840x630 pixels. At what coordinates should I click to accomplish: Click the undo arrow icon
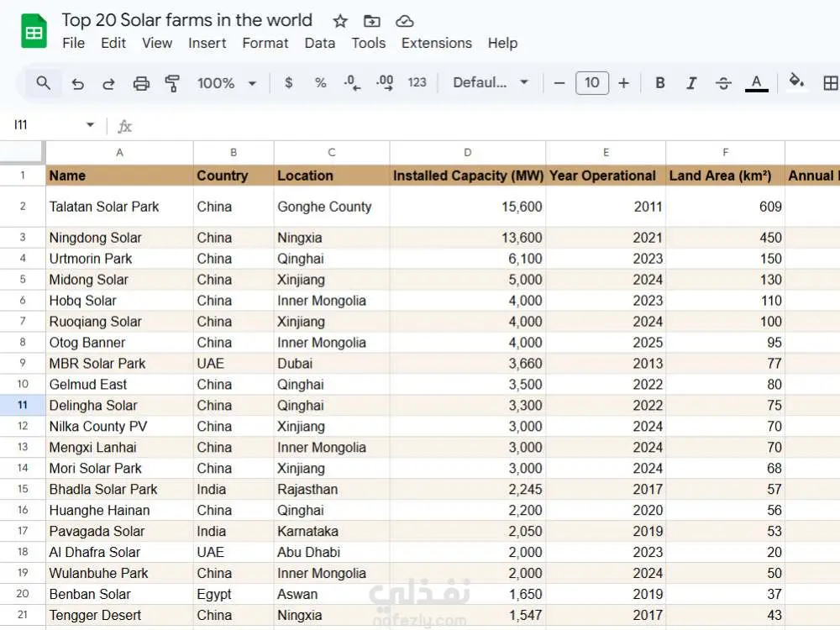78,83
